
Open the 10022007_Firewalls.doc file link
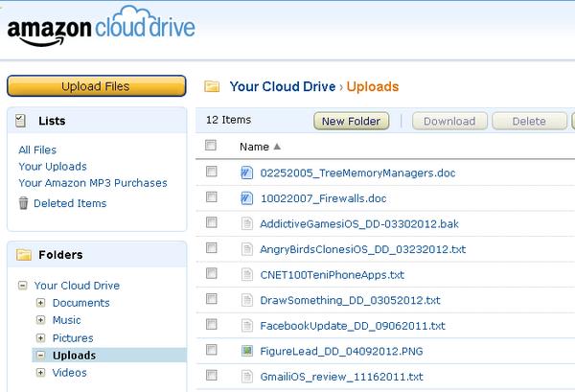pos(324,198)
